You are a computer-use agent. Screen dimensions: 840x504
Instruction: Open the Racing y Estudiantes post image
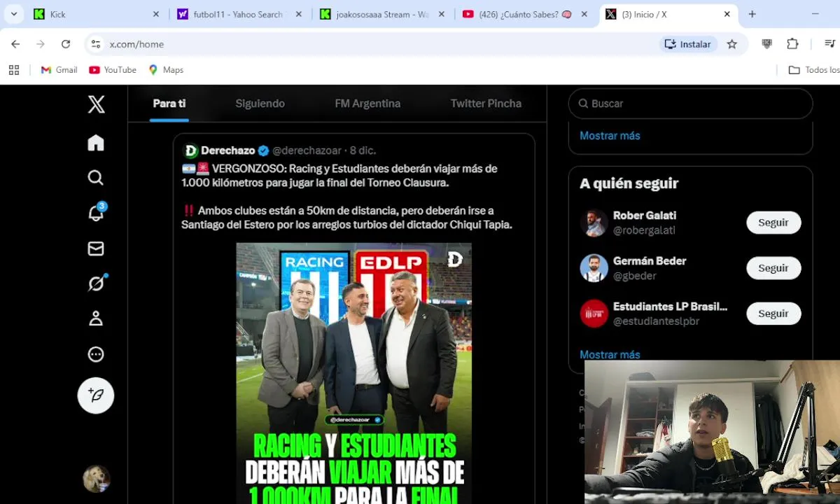pyautogui.click(x=353, y=373)
